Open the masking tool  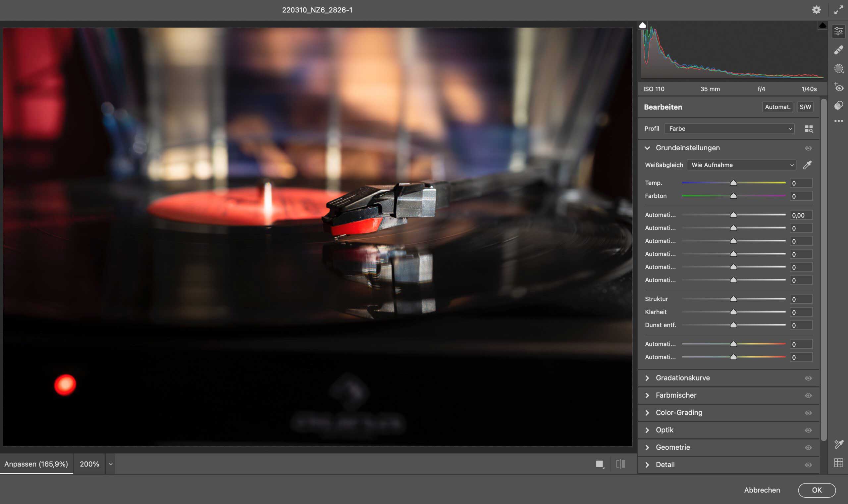838,69
